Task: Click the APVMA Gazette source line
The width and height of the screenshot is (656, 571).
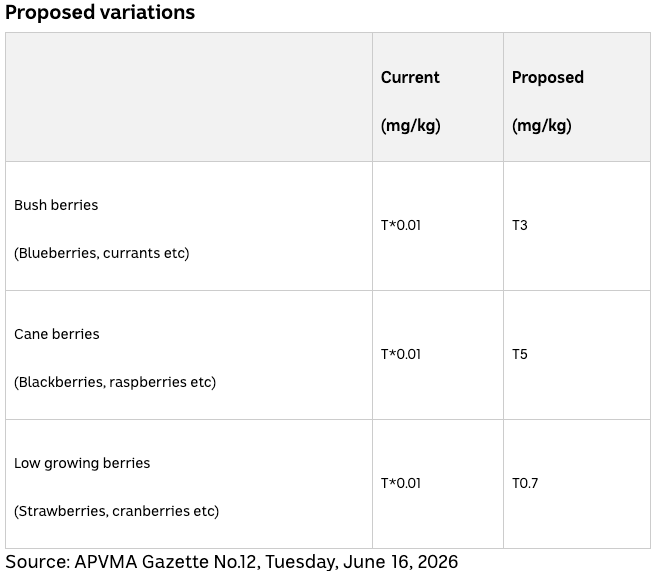Action: click(231, 561)
